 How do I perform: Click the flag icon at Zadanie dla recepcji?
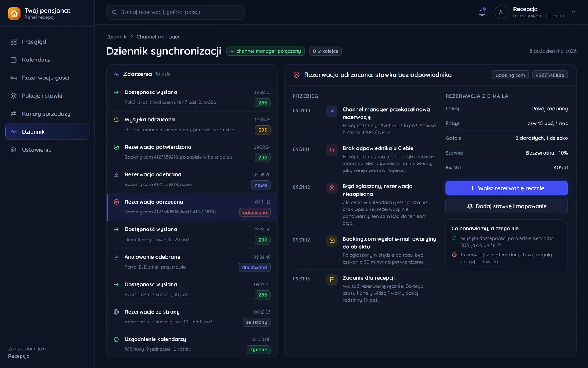[x=332, y=280]
